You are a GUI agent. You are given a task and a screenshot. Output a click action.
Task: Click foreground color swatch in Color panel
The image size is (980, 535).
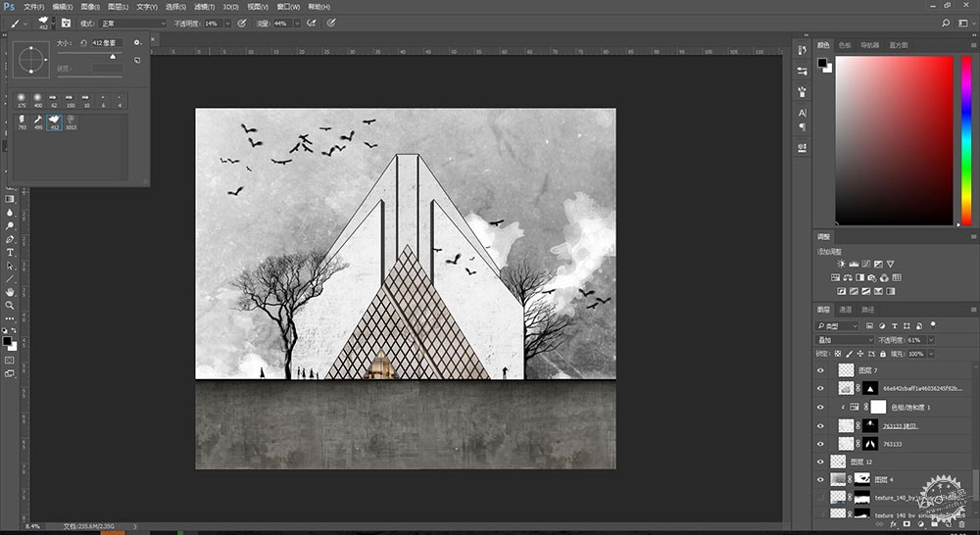[822, 63]
